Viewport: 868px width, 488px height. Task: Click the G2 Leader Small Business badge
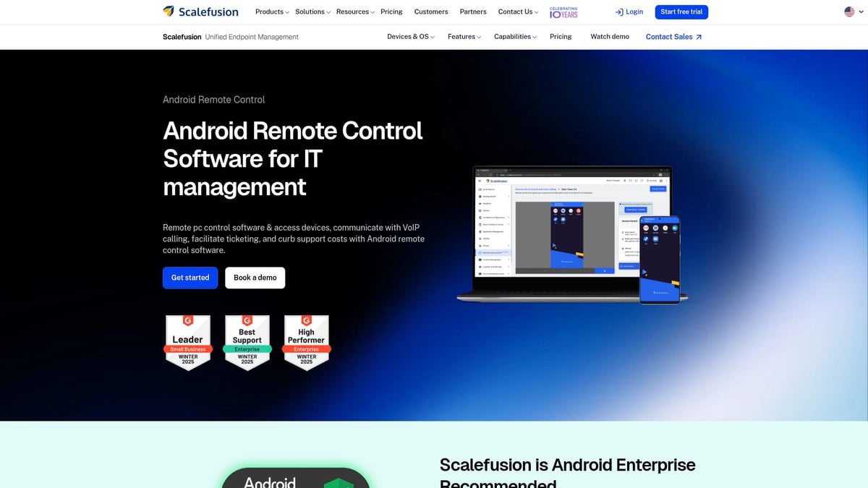pyautogui.click(x=188, y=342)
